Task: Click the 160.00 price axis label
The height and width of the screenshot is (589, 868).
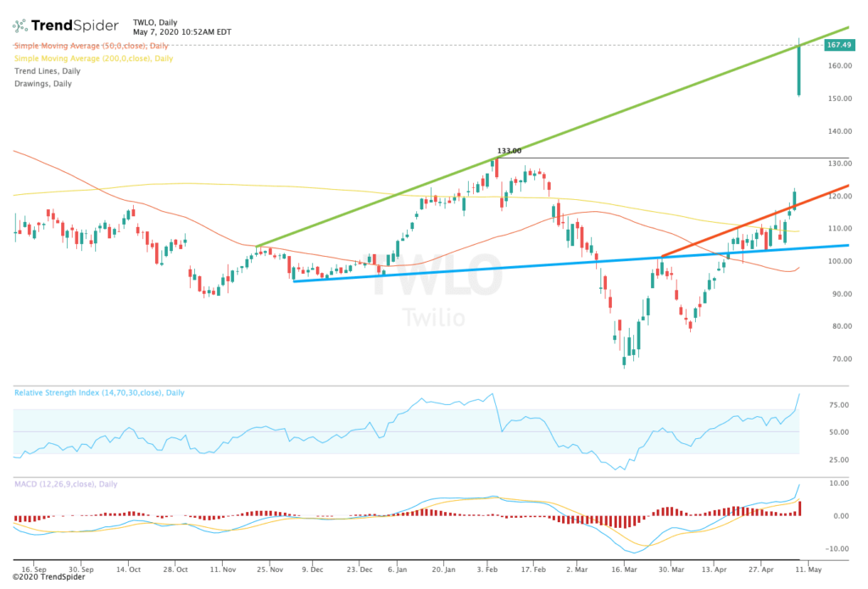Action: (840, 66)
